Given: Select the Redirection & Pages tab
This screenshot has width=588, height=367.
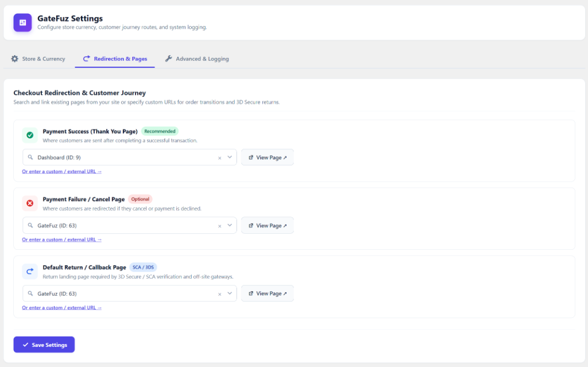Looking at the screenshot, I should coord(115,59).
